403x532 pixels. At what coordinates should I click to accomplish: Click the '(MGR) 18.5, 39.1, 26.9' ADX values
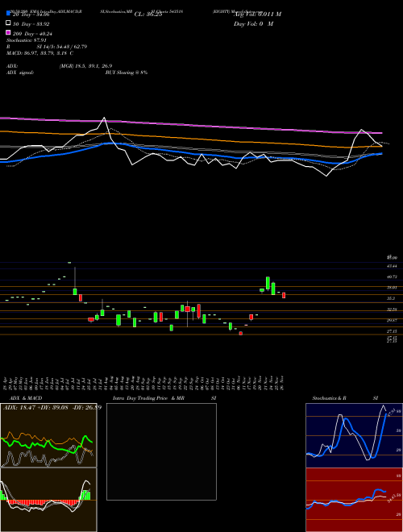click(x=85, y=66)
